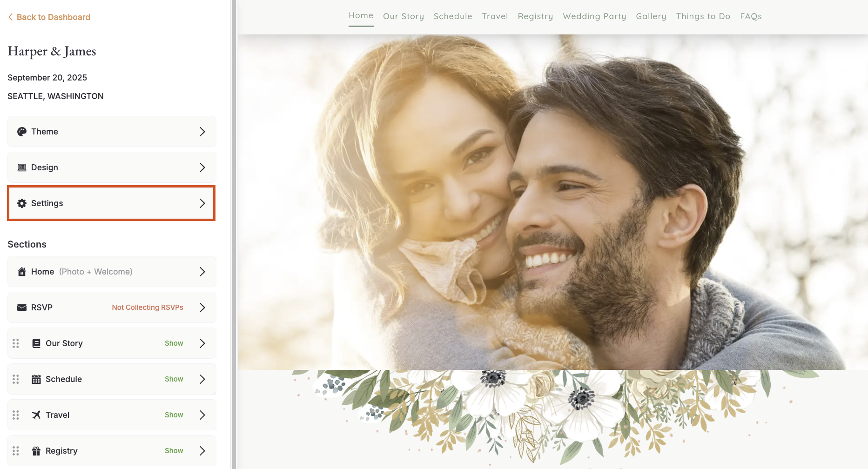
Task: Click the Travel airplane icon
Action: tap(36, 415)
